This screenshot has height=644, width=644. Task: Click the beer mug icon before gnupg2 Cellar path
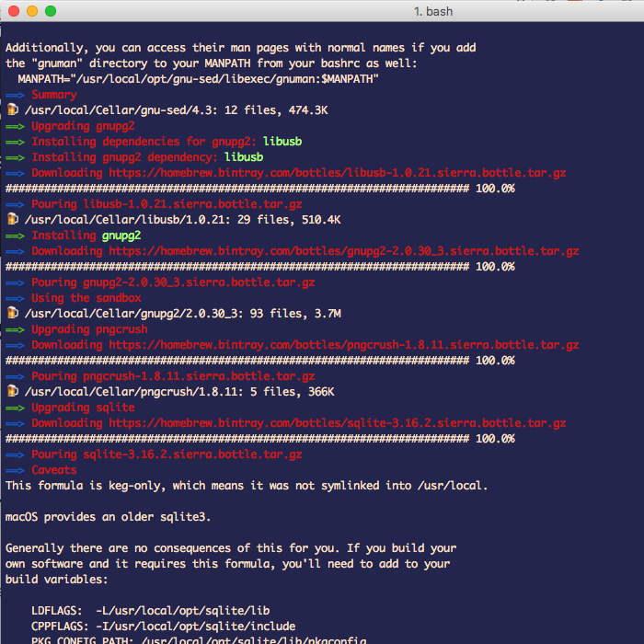(12, 314)
